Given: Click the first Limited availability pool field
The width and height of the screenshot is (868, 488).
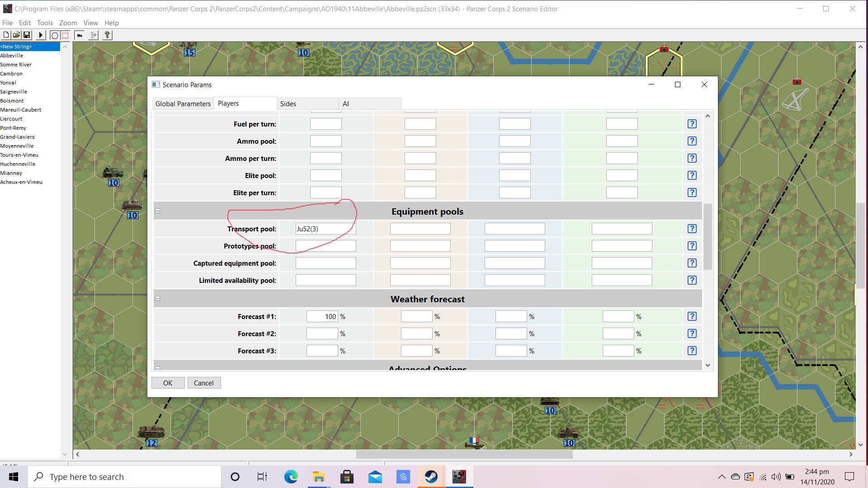Looking at the screenshot, I should pyautogui.click(x=325, y=280).
